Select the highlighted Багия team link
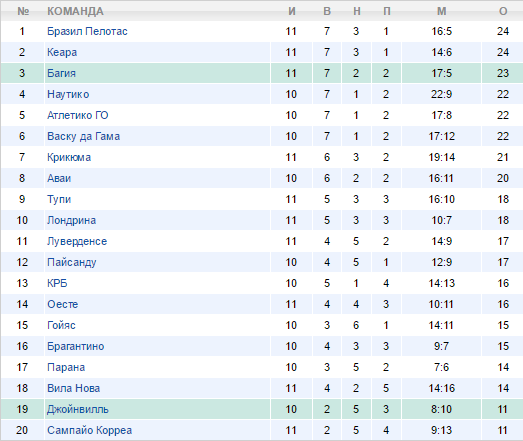Image resolution: width=523 pixels, height=441 pixels. (61, 73)
